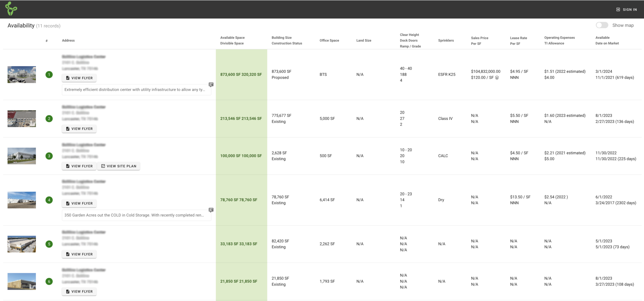Click the document icon on row 5's View Flyer button
Viewport: 644px width, 301px height.
(67, 254)
